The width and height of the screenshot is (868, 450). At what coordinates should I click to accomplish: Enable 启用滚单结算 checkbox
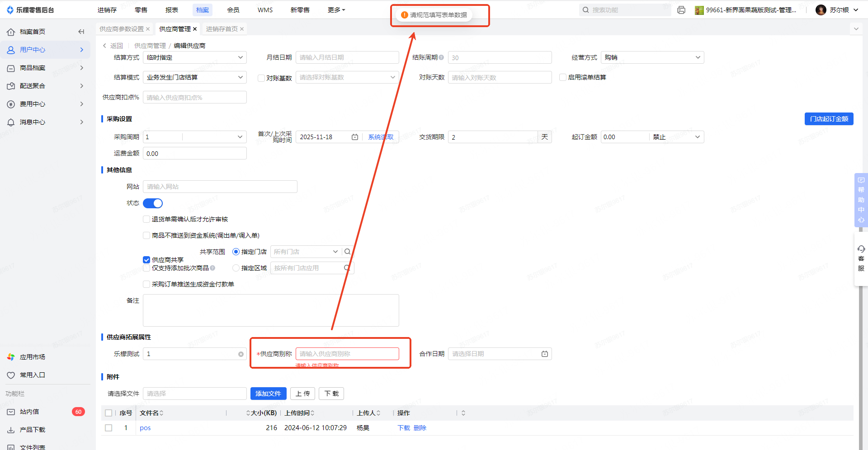click(563, 77)
